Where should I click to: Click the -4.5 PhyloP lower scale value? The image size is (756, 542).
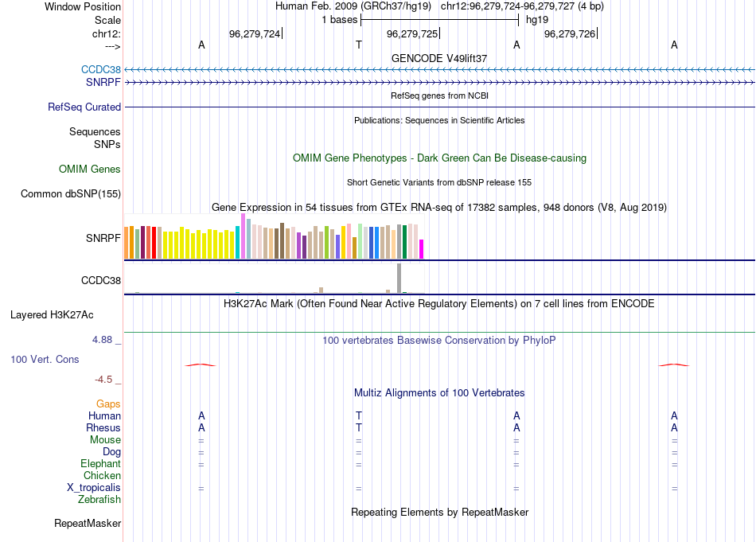pyautogui.click(x=103, y=380)
